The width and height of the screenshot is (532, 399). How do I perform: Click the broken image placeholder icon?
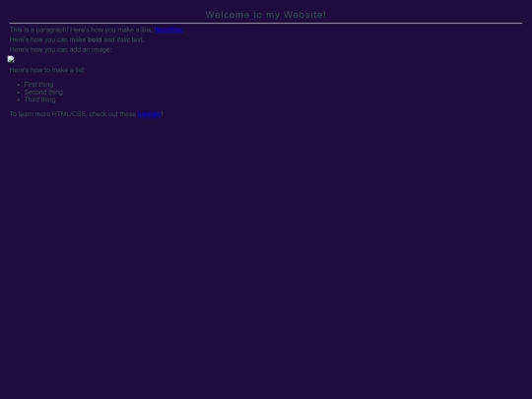click(x=11, y=59)
